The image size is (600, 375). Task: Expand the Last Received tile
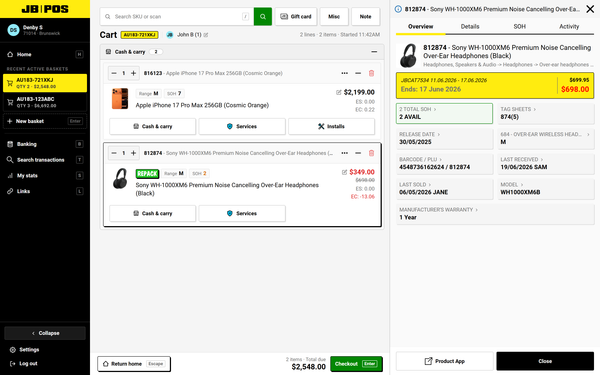546,163
